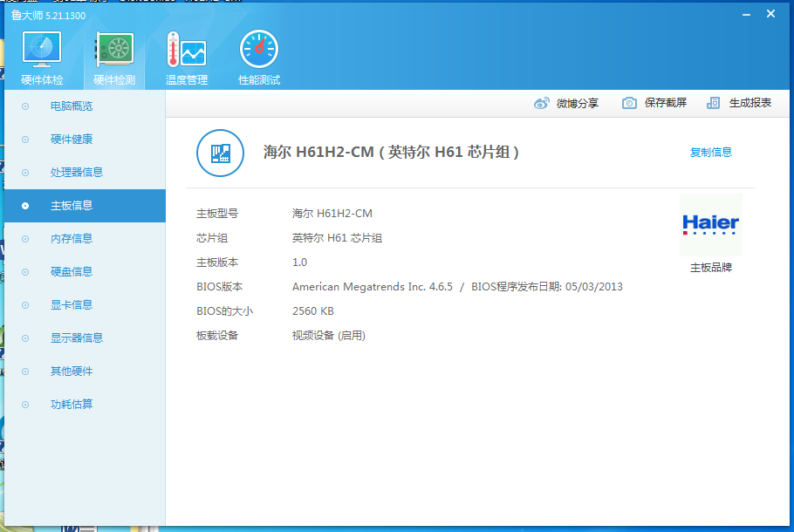The width and height of the screenshot is (794, 532).
Task: Click the BIOS版本 field label
Action: point(220,287)
